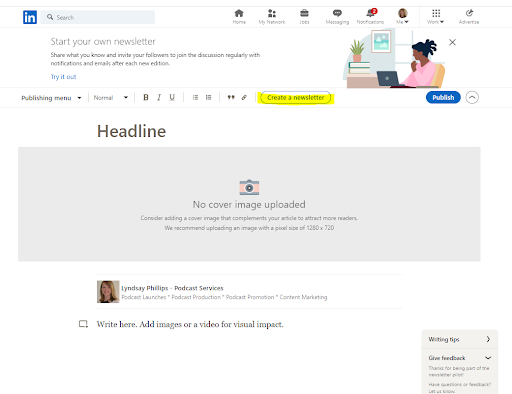Click the Search field

pyautogui.click(x=98, y=17)
